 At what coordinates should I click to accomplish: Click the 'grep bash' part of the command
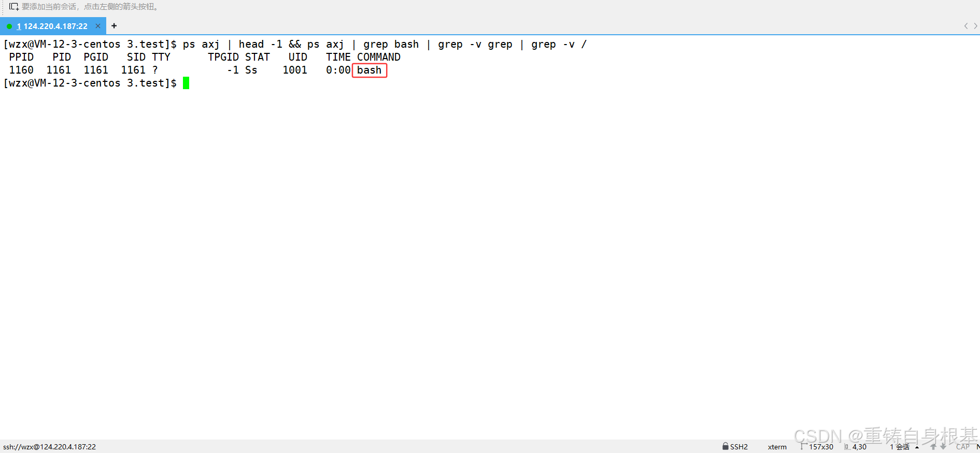pyautogui.click(x=391, y=44)
